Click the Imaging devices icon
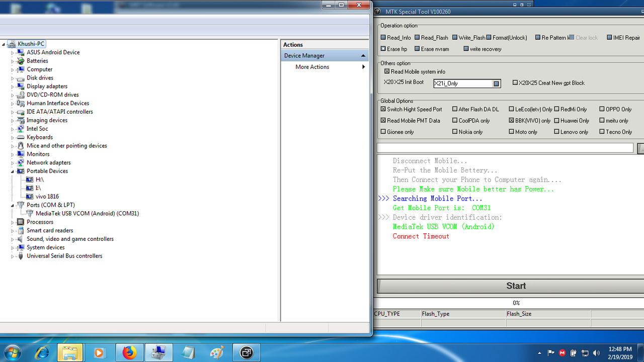644x362 pixels. (x=21, y=120)
